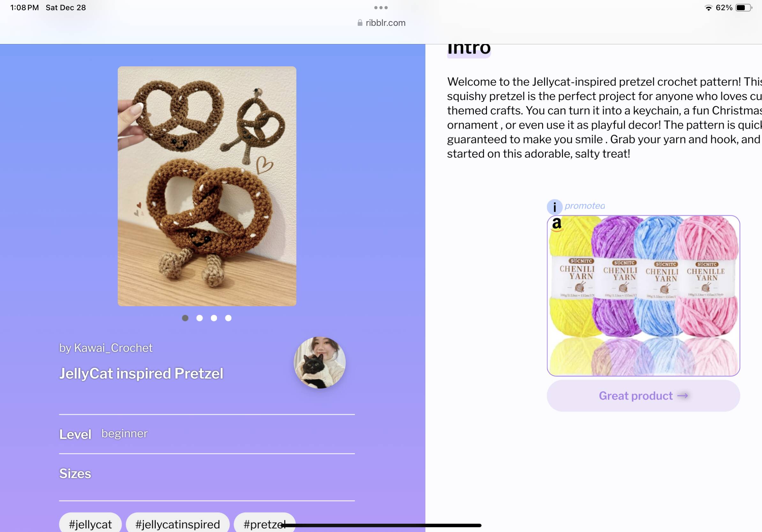Click the Great product button
Image resolution: width=762 pixels, height=532 pixels.
(x=643, y=396)
